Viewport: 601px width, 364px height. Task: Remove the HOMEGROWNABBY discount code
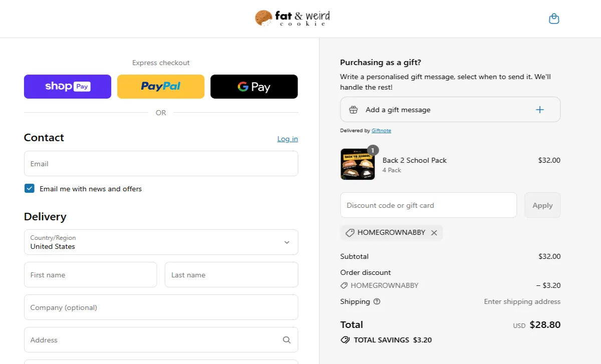(434, 233)
